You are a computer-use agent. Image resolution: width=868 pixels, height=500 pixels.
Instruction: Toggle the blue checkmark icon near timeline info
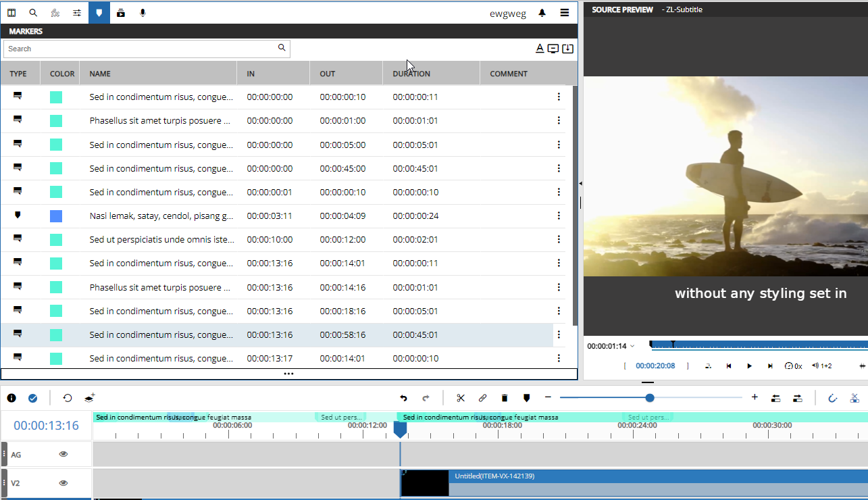click(33, 398)
